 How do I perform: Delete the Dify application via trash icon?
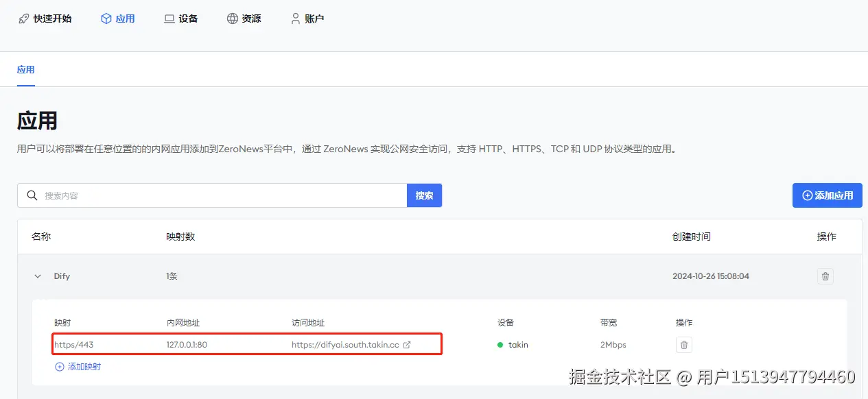click(825, 276)
